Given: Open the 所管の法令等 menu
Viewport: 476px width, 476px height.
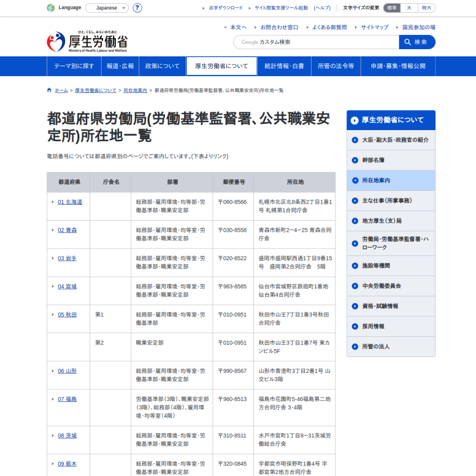Looking at the screenshot, I should point(336,66).
